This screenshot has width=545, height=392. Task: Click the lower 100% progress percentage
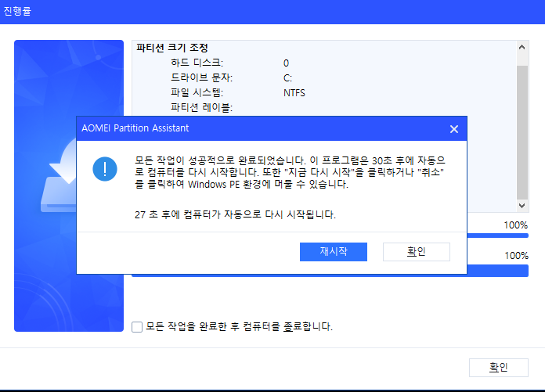[x=516, y=256]
